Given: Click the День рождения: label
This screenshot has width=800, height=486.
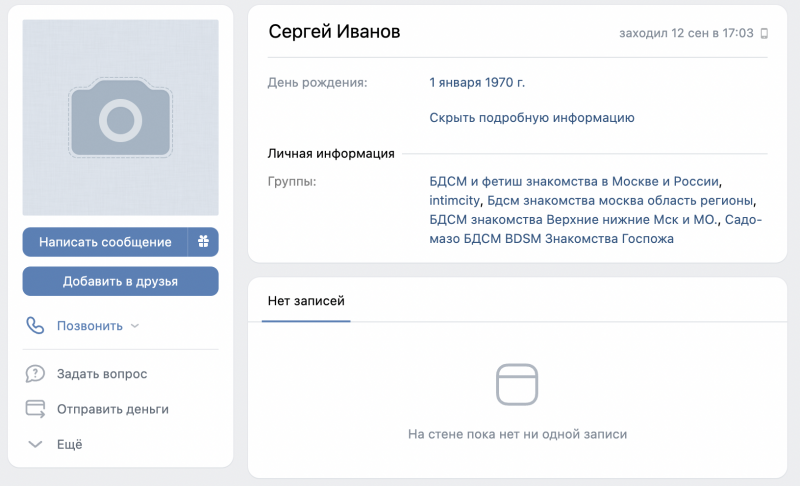Looking at the screenshot, I should coord(317,83).
